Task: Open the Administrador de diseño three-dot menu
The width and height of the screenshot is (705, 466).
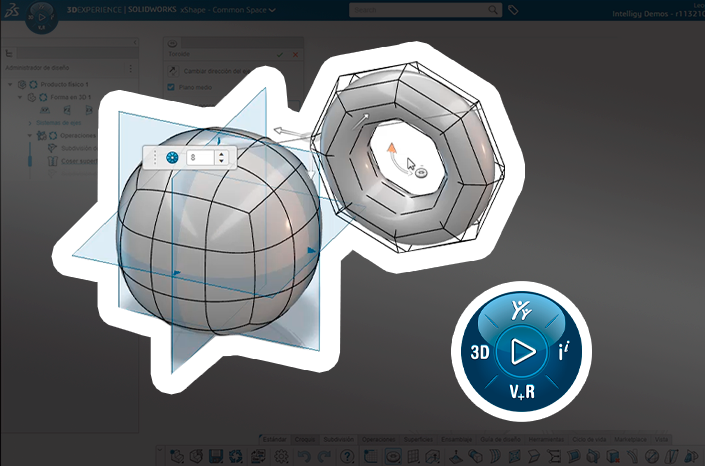Action: [130, 68]
